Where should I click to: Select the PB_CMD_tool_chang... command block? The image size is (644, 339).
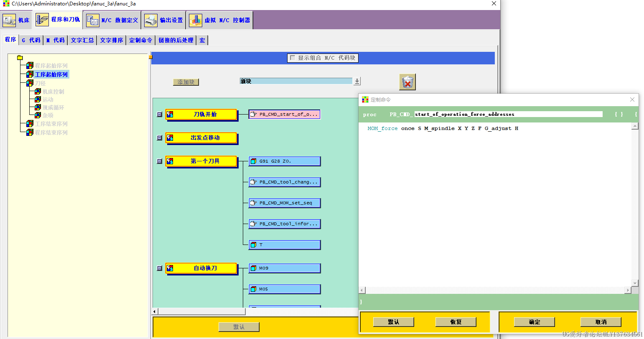[x=285, y=182]
